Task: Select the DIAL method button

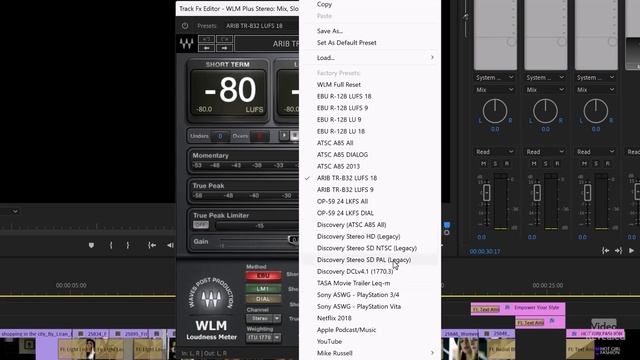Action: click(263, 299)
